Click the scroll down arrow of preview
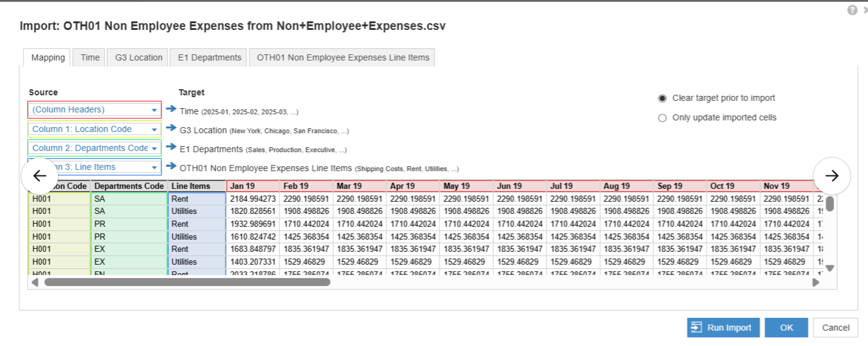868x346 pixels. pyautogui.click(x=829, y=268)
